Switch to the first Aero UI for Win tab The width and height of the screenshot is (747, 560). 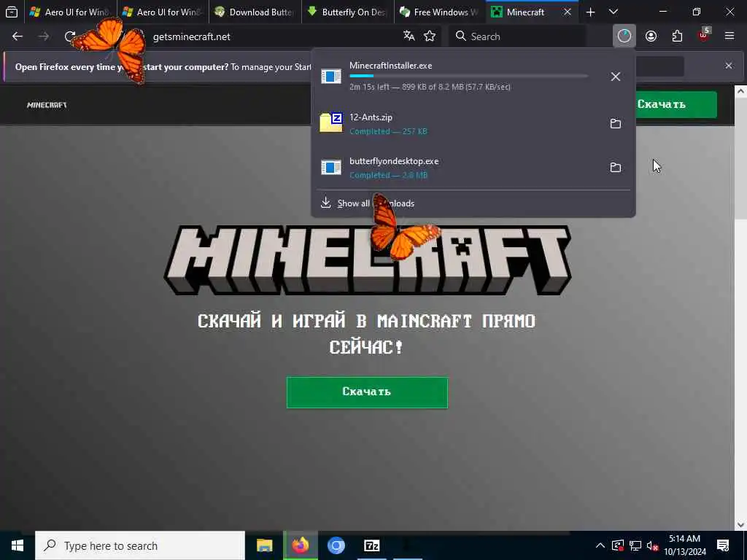click(71, 12)
